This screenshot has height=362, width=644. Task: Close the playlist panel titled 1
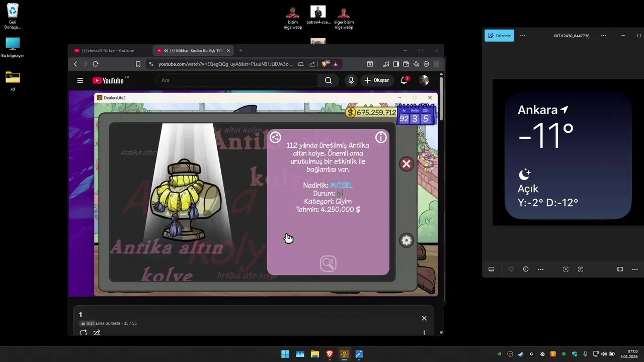(424, 318)
